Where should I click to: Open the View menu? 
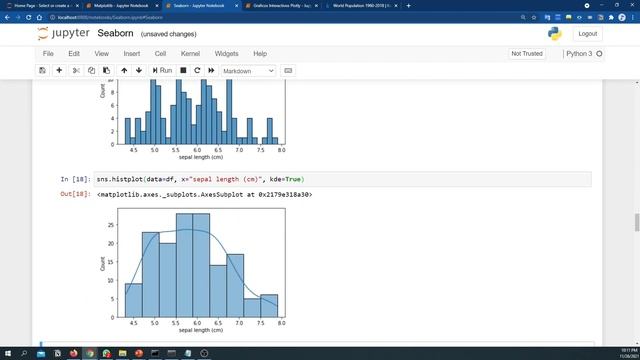[102, 53]
